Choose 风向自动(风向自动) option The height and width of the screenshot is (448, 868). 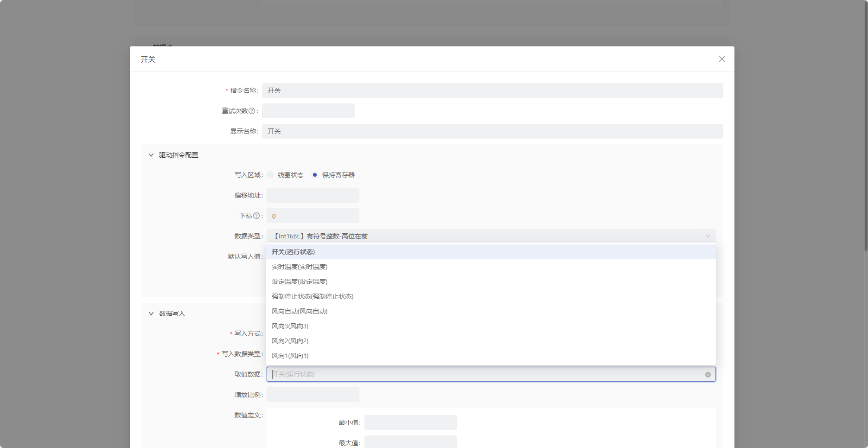491,311
